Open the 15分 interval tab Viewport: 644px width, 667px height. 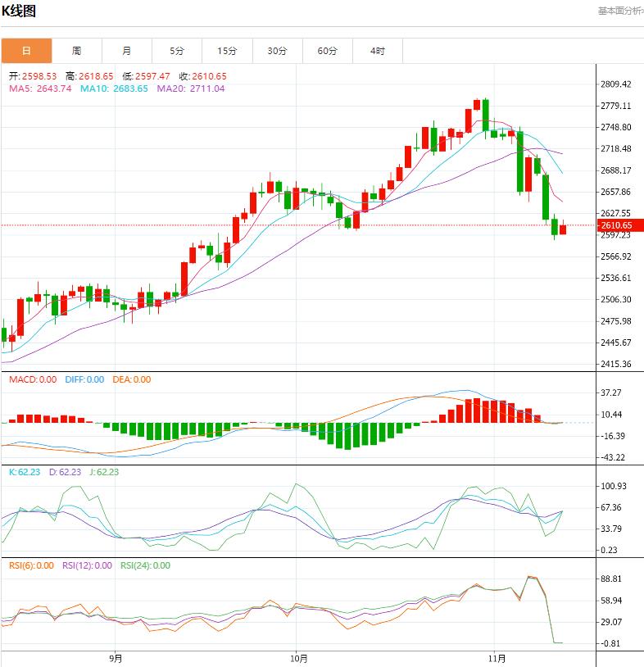point(227,51)
